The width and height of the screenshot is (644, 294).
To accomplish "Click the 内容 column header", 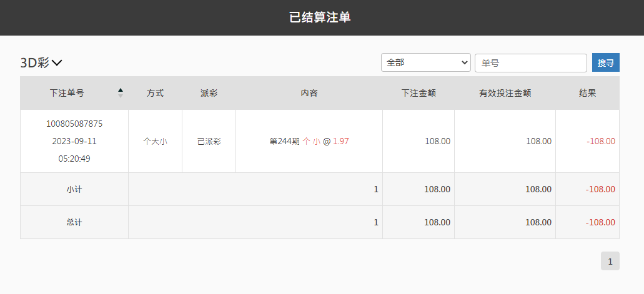I will click(x=309, y=93).
